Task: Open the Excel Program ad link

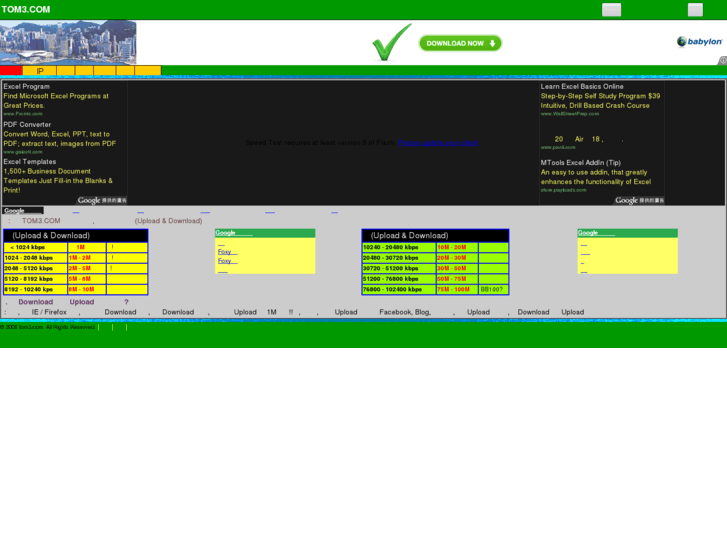Action: (26, 86)
